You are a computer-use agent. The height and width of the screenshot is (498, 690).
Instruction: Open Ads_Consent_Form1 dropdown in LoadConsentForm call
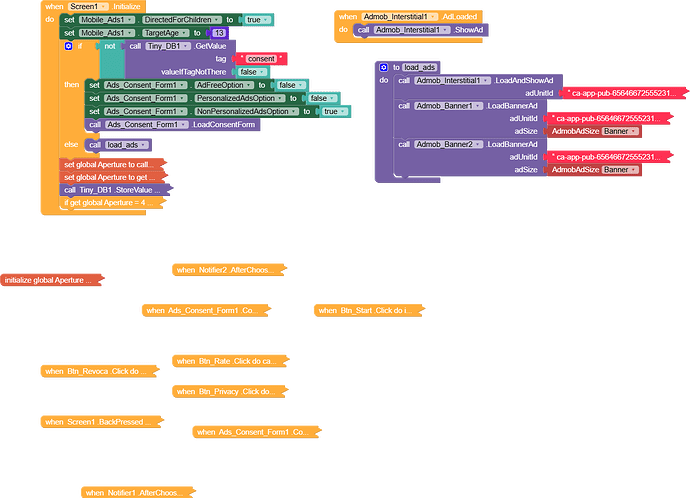point(147,125)
